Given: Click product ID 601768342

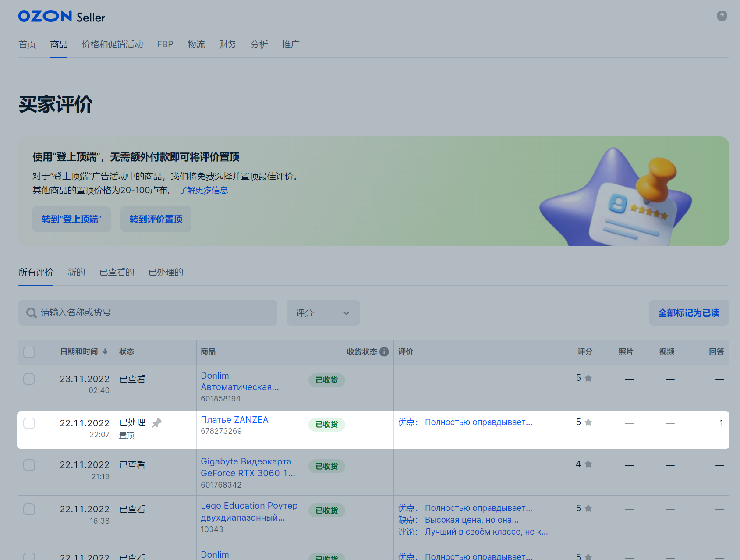Looking at the screenshot, I should pyautogui.click(x=221, y=485).
